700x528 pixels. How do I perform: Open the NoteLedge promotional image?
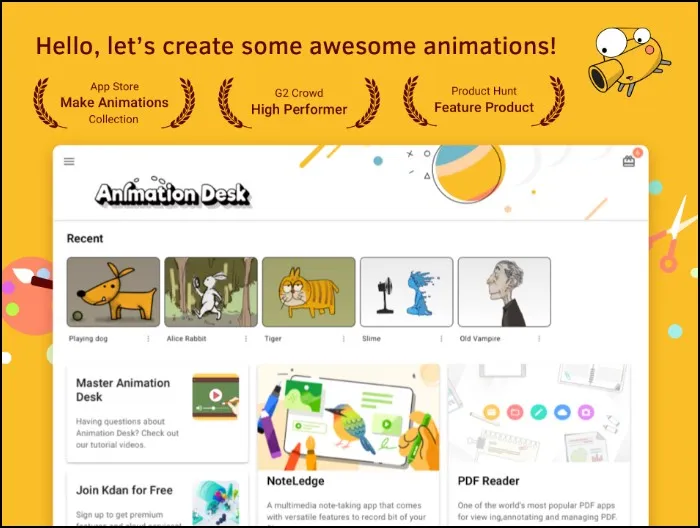348,417
